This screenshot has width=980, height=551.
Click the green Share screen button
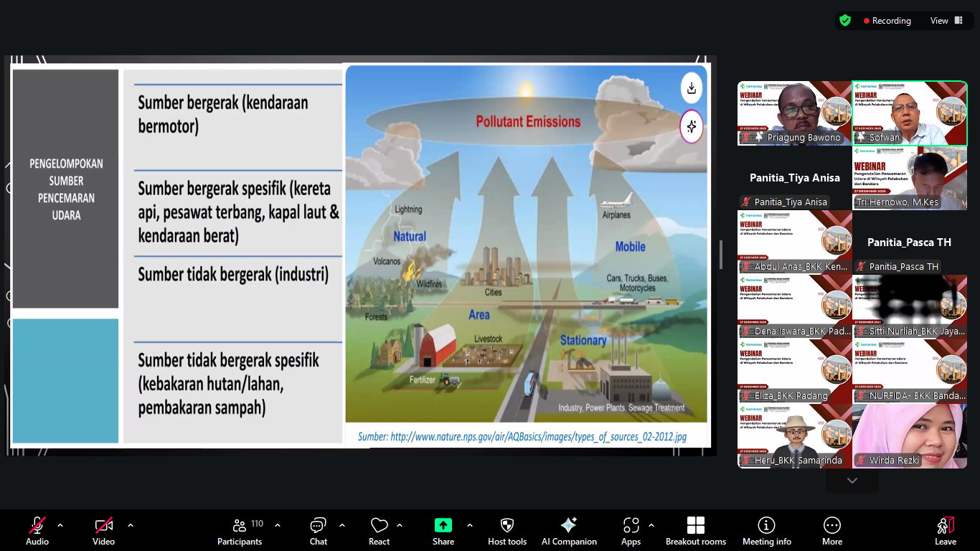[443, 531]
